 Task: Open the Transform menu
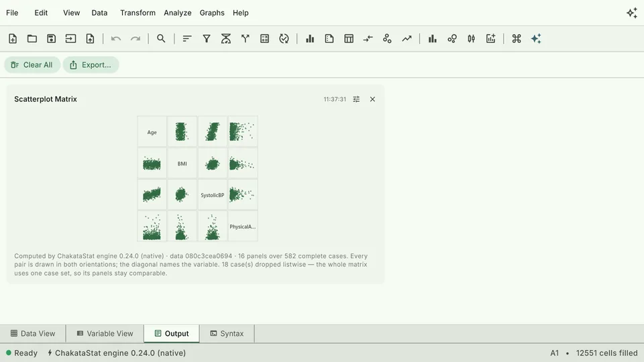click(x=138, y=13)
